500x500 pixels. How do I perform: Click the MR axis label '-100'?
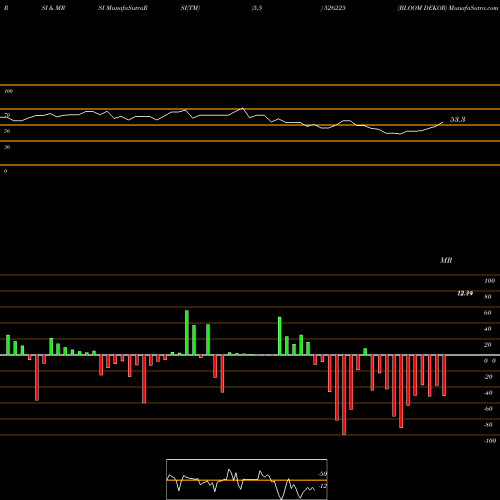click(x=490, y=441)
